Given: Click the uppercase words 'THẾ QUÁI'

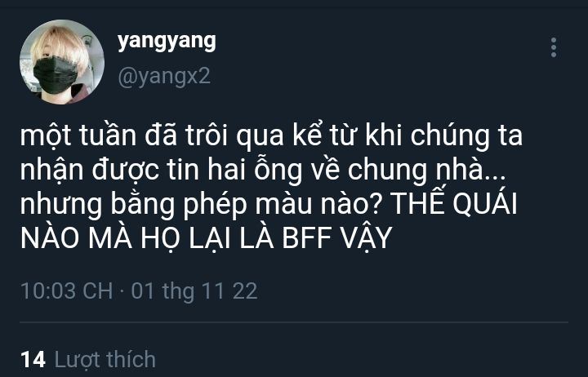Looking at the screenshot, I should click(x=454, y=204).
